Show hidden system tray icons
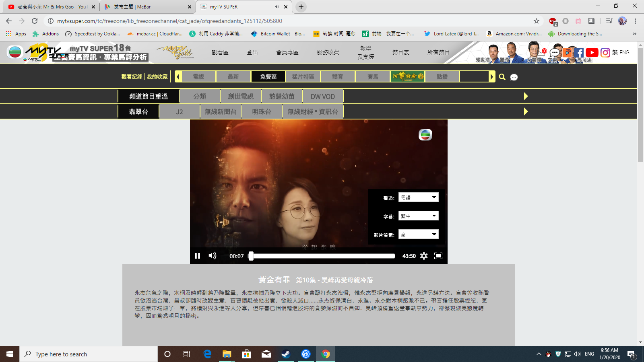This screenshot has height=362, width=644. (539, 354)
